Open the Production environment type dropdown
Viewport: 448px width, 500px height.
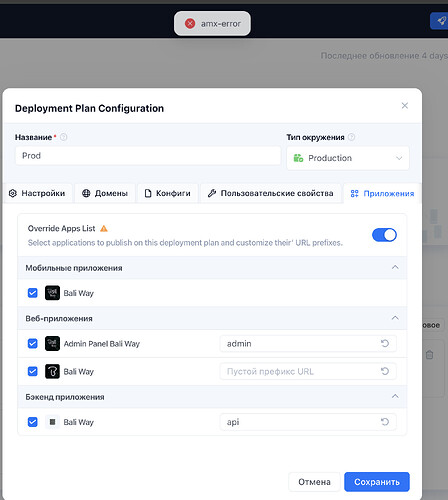(x=348, y=158)
